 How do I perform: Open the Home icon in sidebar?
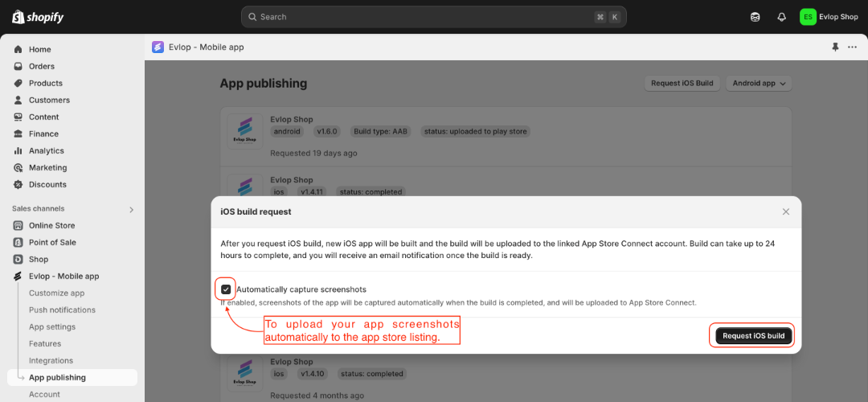[x=18, y=49]
